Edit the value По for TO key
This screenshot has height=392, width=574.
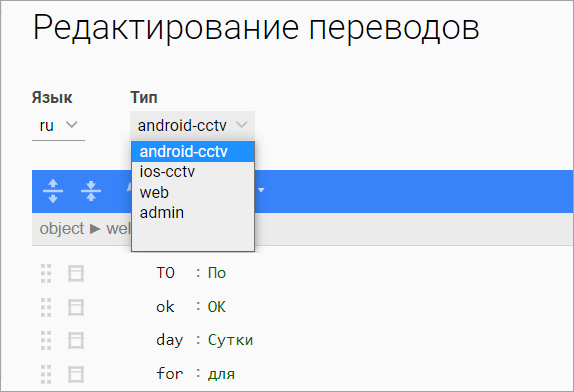click(217, 273)
